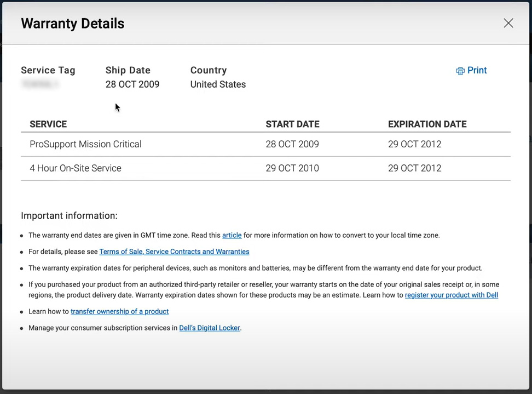The width and height of the screenshot is (532, 394).
Task: Click the SERVICE column header
Action: (x=48, y=124)
